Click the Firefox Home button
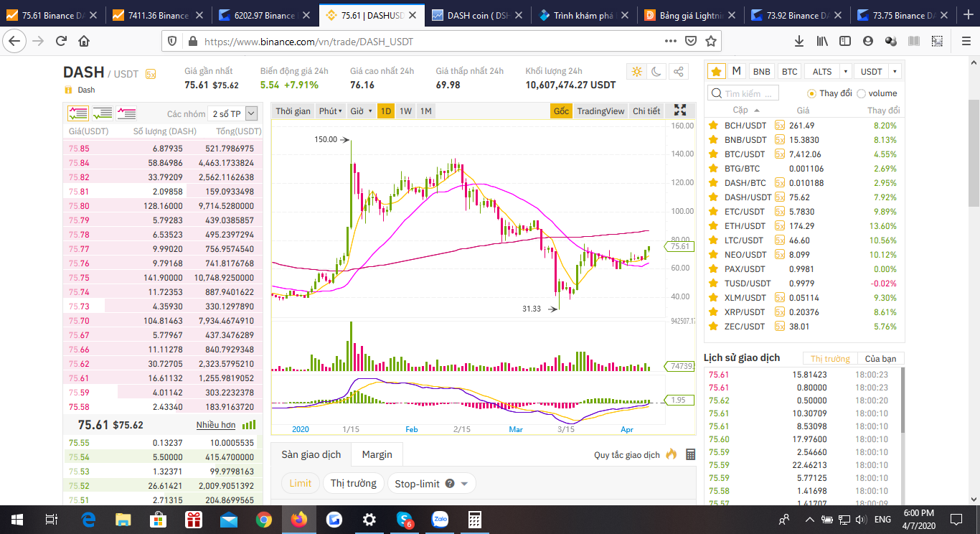 pyautogui.click(x=84, y=42)
